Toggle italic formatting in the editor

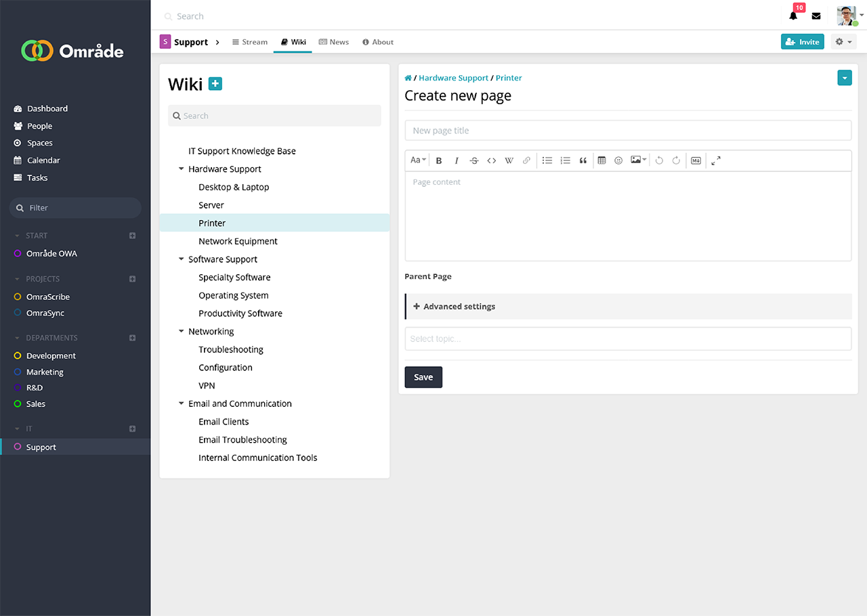click(x=457, y=160)
